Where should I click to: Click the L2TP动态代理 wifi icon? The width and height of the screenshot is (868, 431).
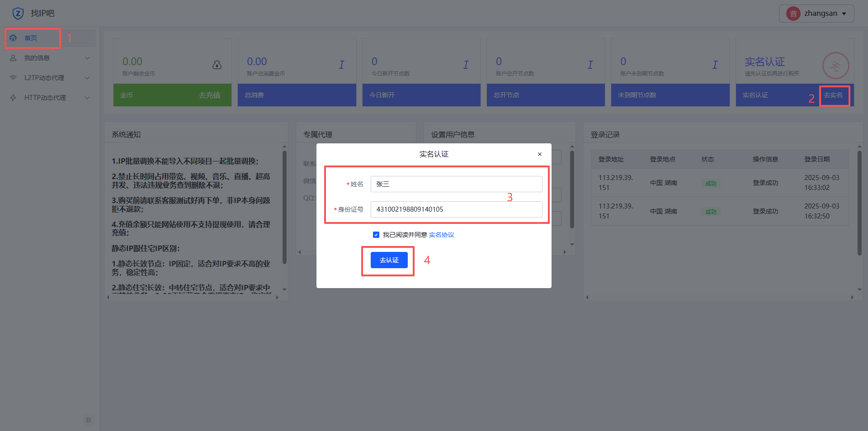pos(13,78)
